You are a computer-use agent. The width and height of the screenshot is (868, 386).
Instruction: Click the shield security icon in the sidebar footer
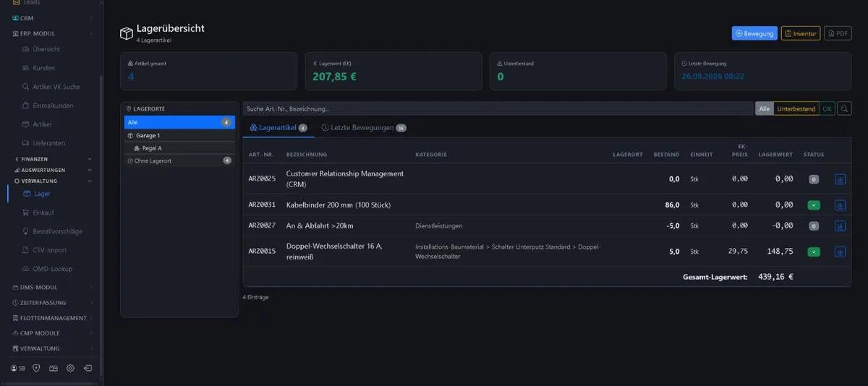(36, 368)
